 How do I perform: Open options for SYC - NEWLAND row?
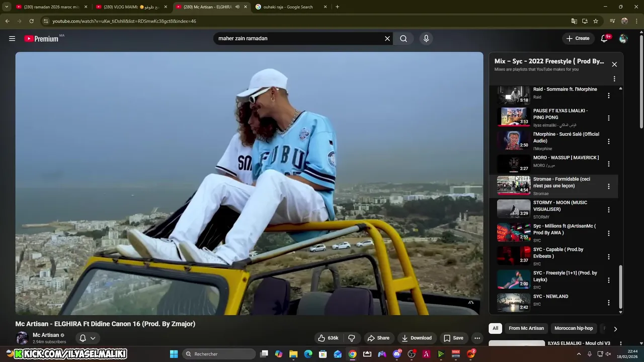(608, 303)
